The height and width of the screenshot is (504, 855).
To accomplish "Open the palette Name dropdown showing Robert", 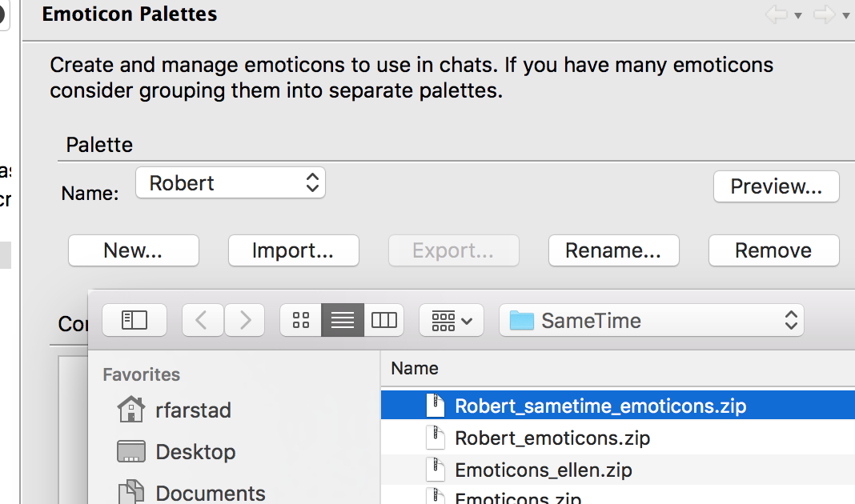I will click(x=231, y=183).
